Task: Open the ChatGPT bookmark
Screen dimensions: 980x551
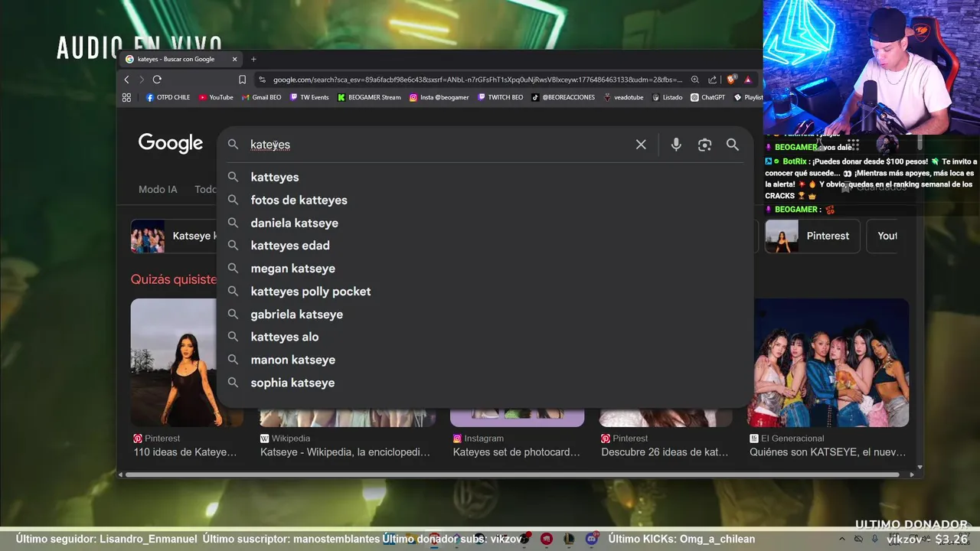Action: [707, 97]
